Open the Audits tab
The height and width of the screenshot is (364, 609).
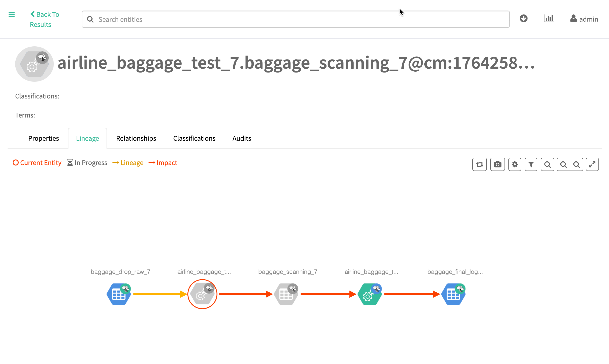pyautogui.click(x=241, y=138)
